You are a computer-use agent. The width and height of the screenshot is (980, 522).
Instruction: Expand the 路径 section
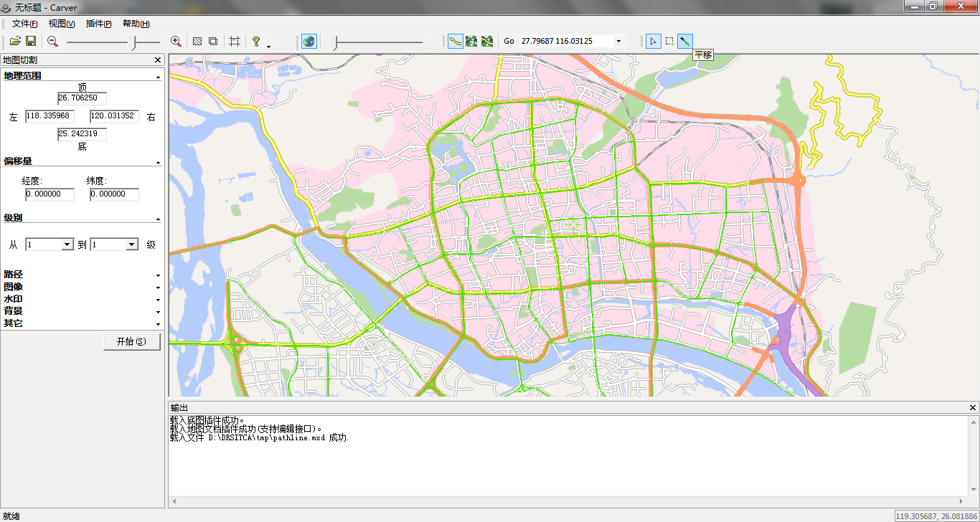pyautogui.click(x=158, y=275)
